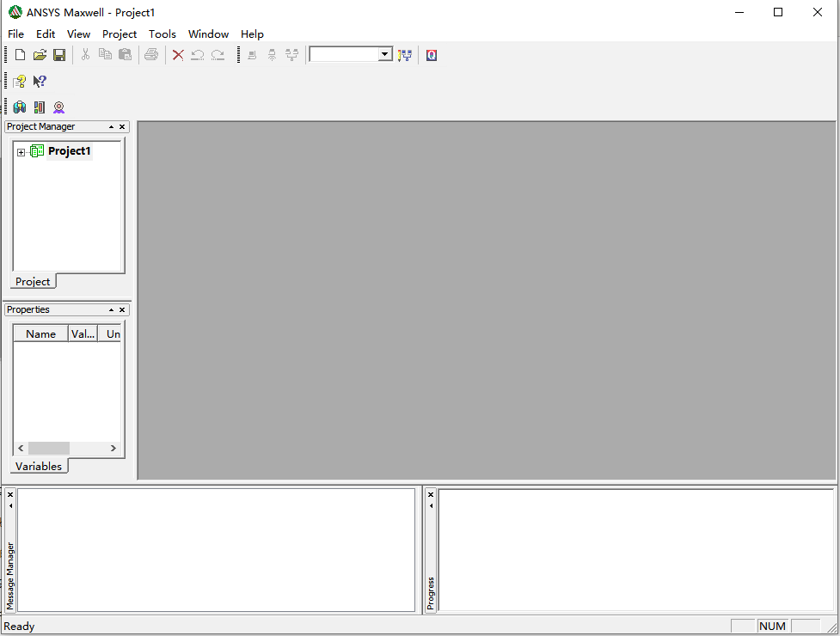Click the Val... column header

[x=83, y=333]
